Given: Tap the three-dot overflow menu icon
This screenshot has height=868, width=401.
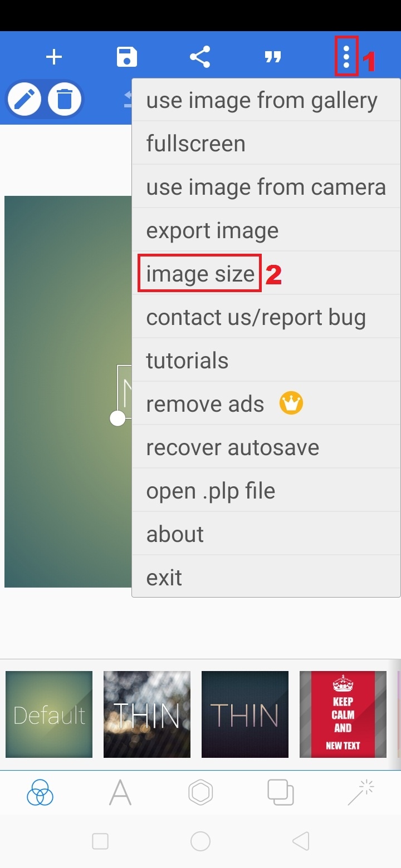Looking at the screenshot, I should coord(346,57).
